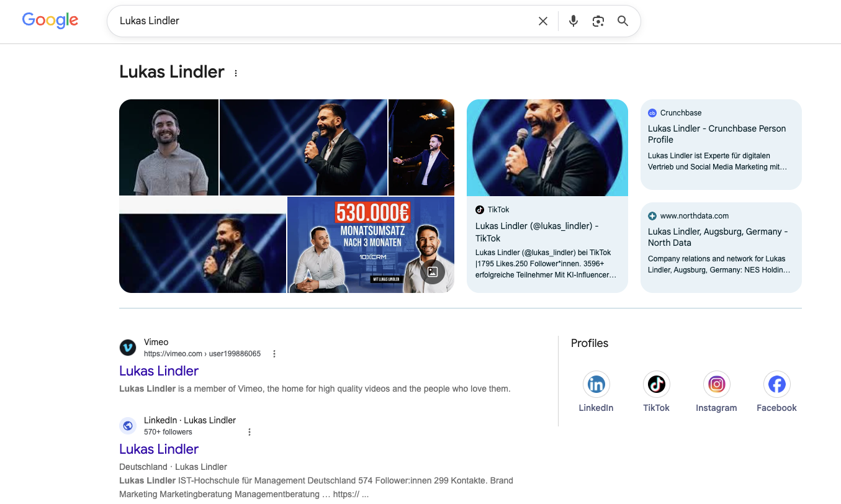Submit search with the magnifying glass icon

click(x=623, y=21)
